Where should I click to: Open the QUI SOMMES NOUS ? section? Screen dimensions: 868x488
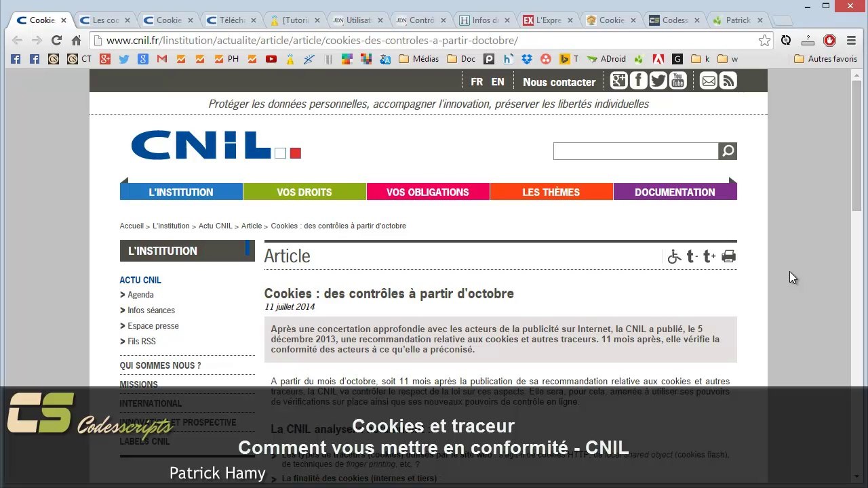pyautogui.click(x=161, y=366)
